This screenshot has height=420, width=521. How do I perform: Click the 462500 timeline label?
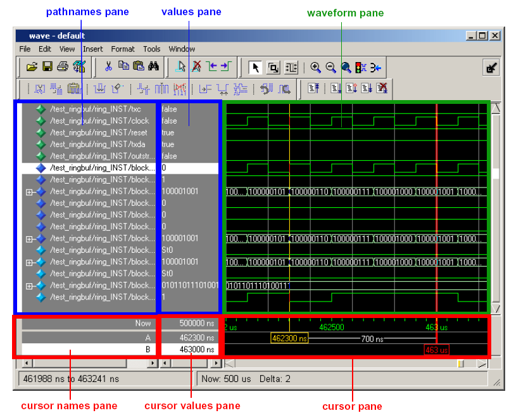click(332, 328)
